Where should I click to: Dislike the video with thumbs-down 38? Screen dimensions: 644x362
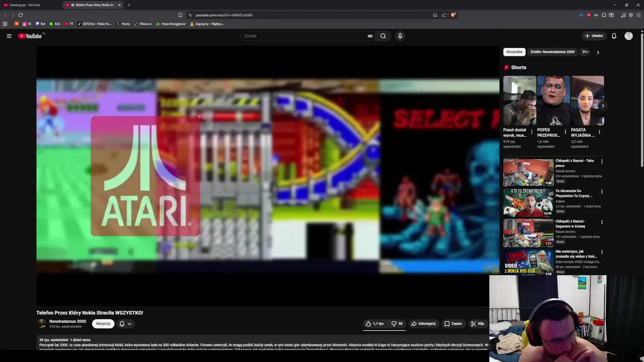pos(397,324)
